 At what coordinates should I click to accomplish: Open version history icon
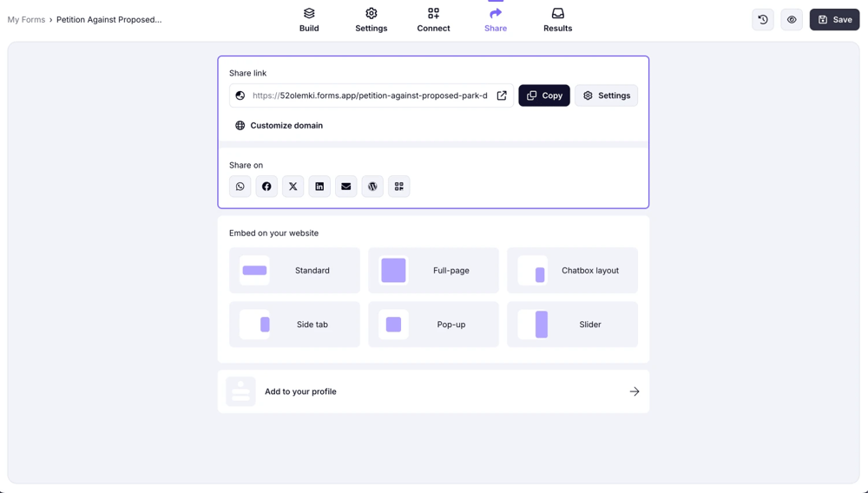(x=763, y=20)
